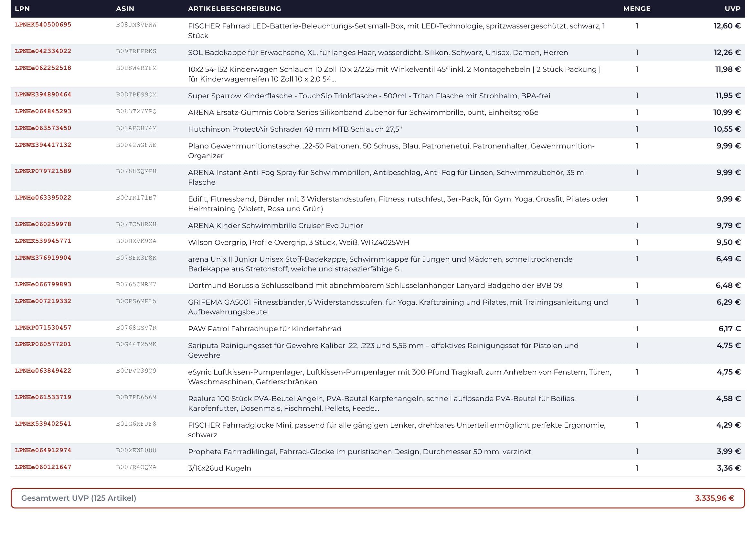Select LPN code LPNHe063849422
The height and width of the screenshot is (535, 756).
coord(43,371)
